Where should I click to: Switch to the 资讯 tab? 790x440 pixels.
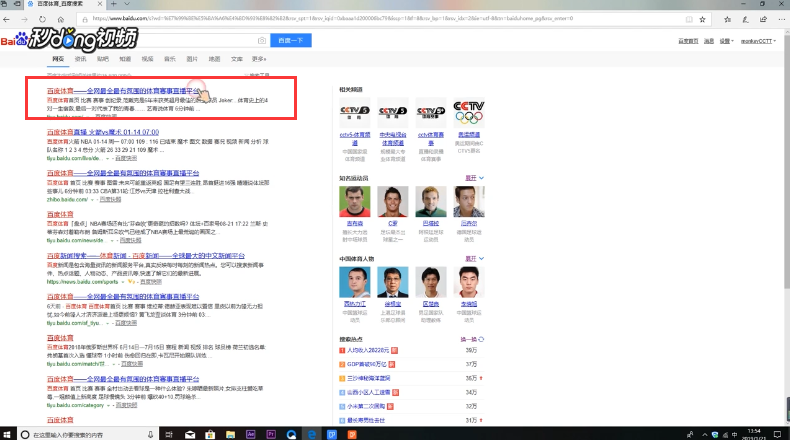pos(80,59)
